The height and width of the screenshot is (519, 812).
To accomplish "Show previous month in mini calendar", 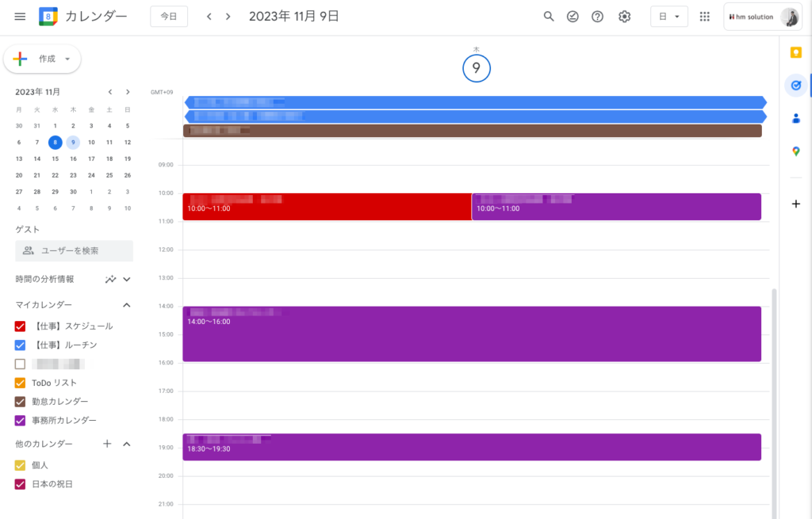I will tap(110, 92).
